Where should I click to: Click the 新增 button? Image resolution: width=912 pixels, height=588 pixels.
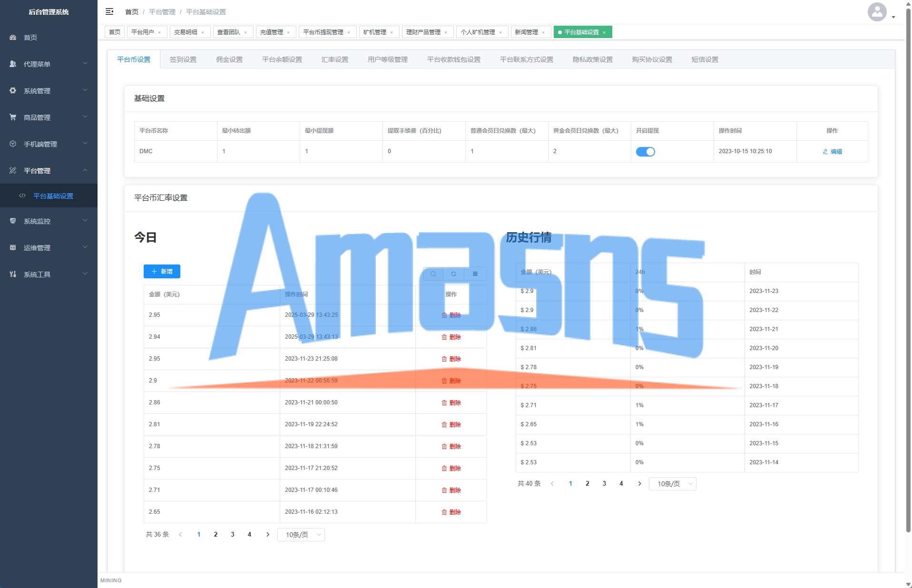pyautogui.click(x=162, y=271)
